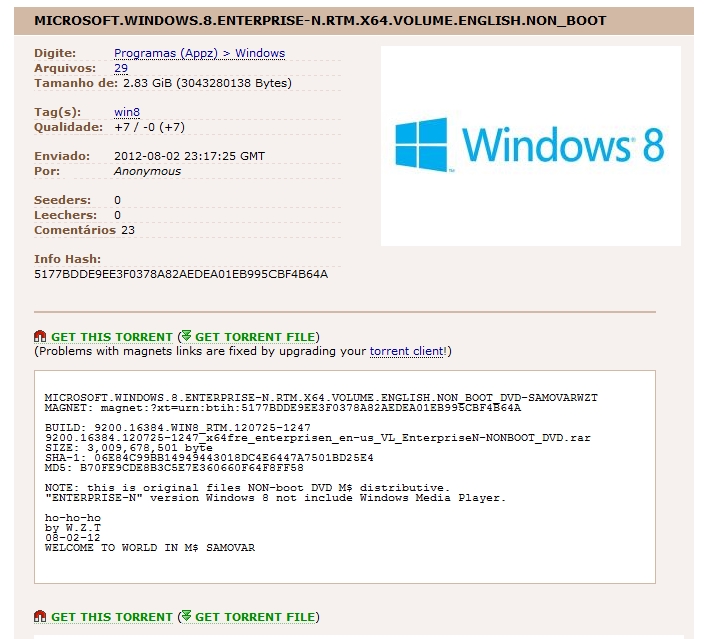
Task: Click the upper green download arrow icon
Action: tap(186, 336)
